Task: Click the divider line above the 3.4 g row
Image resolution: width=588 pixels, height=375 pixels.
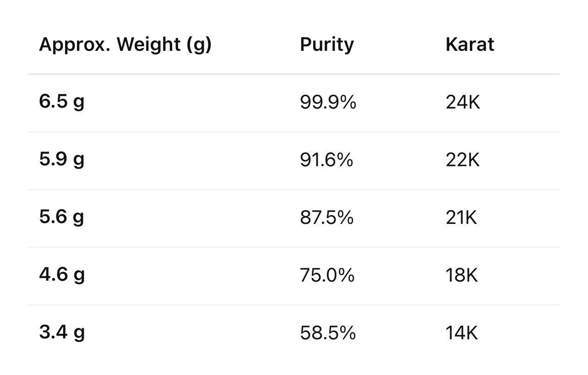Action: (x=294, y=305)
